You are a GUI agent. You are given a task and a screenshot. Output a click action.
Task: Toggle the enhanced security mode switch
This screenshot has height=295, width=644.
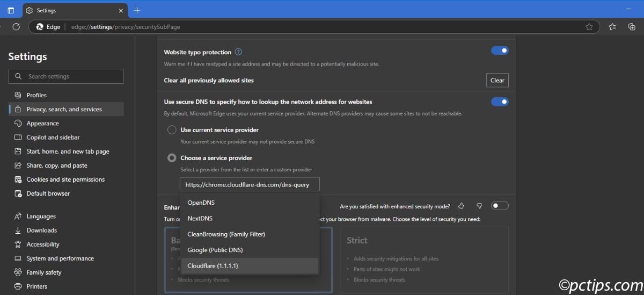pyautogui.click(x=500, y=206)
